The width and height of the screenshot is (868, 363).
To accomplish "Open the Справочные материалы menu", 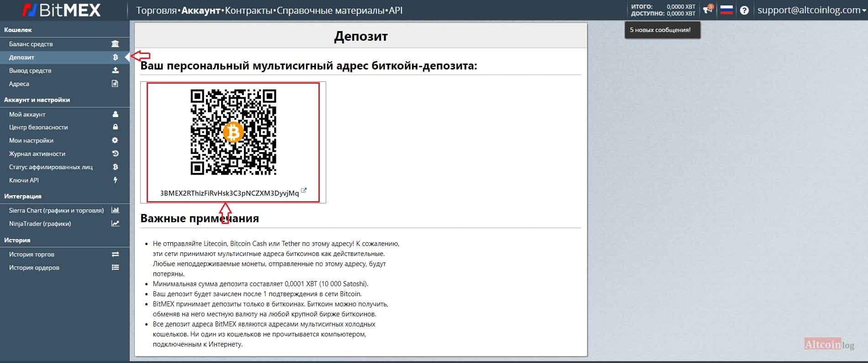I will point(331,10).
